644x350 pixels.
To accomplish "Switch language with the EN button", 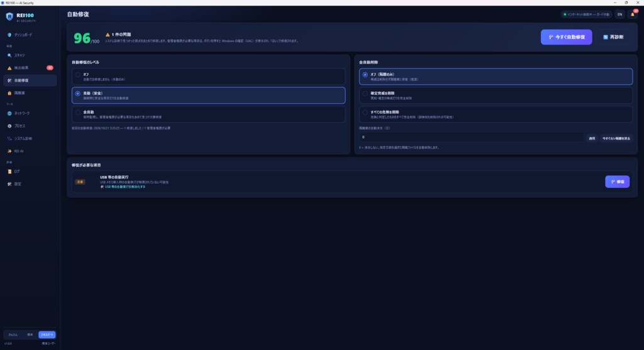I will point(619,14).
